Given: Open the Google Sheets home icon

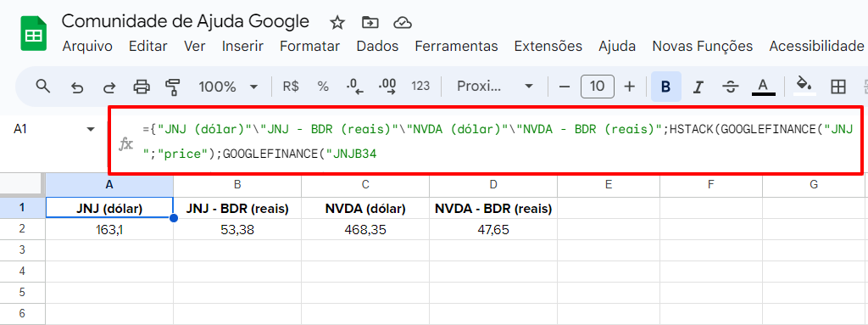Looking at the screenshot, I should pyautogui.click(x=33, y=34).
